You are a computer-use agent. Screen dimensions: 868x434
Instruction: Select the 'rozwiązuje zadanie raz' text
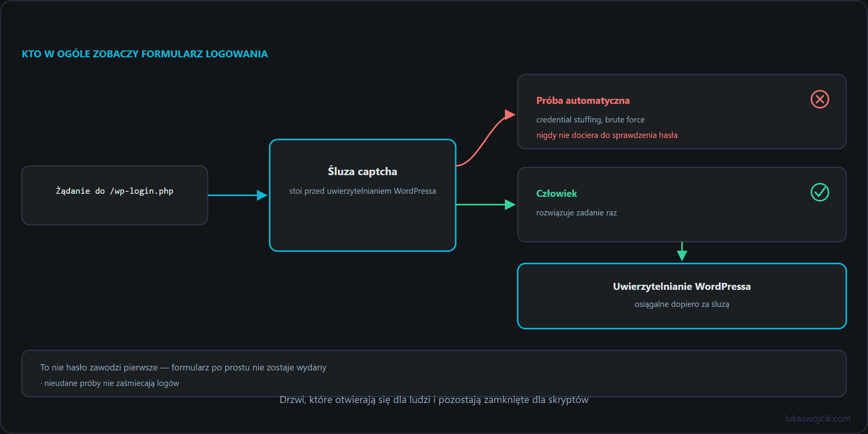(576, 213)
